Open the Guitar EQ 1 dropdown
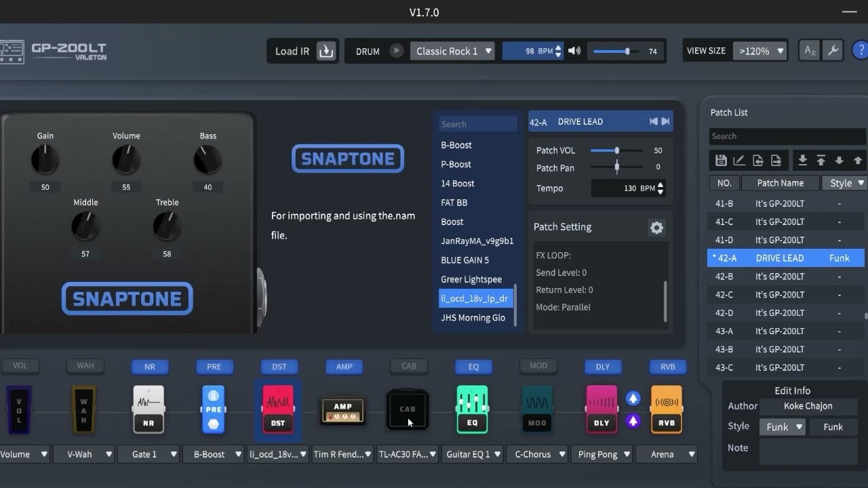 coord(472,454)
